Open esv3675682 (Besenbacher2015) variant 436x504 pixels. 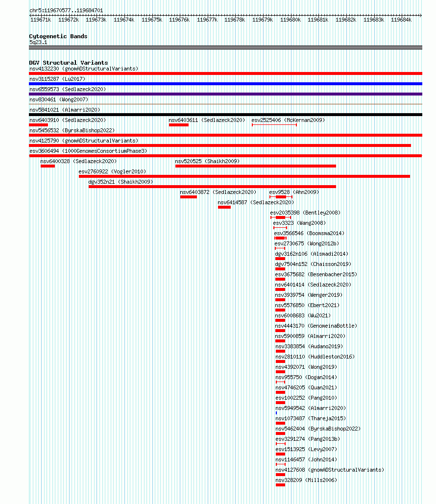click(x=316, y=274)
